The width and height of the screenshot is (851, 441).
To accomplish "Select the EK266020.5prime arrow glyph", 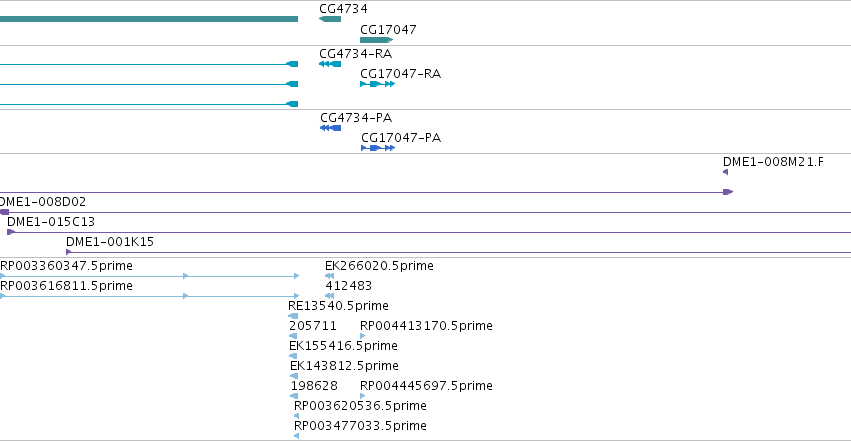I will pyautogui.click(x=329, y=276).
